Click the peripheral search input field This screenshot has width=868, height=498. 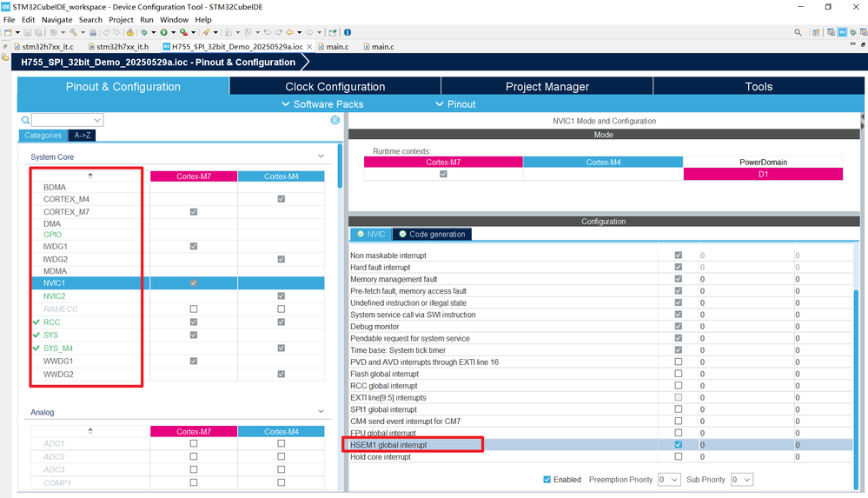(x=62, y=120)
